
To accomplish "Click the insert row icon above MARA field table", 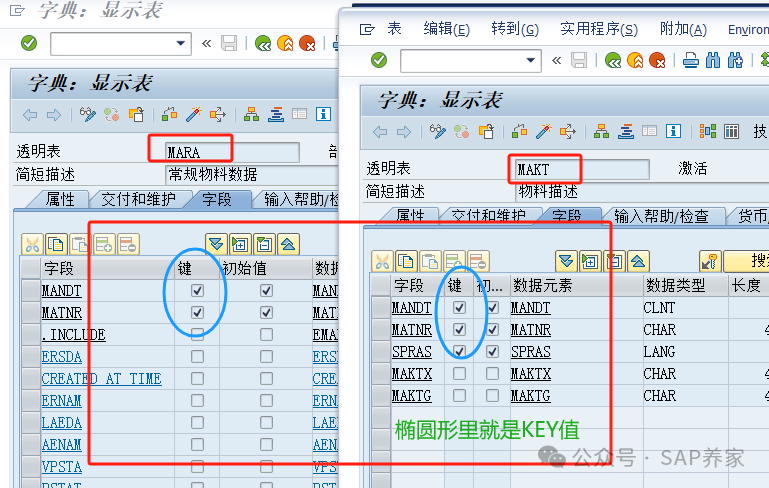I will tap(104, 244).
